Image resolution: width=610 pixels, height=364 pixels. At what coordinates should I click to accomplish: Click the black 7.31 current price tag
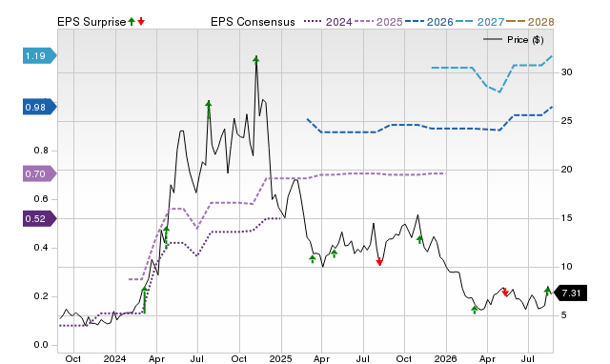point(570,293)
